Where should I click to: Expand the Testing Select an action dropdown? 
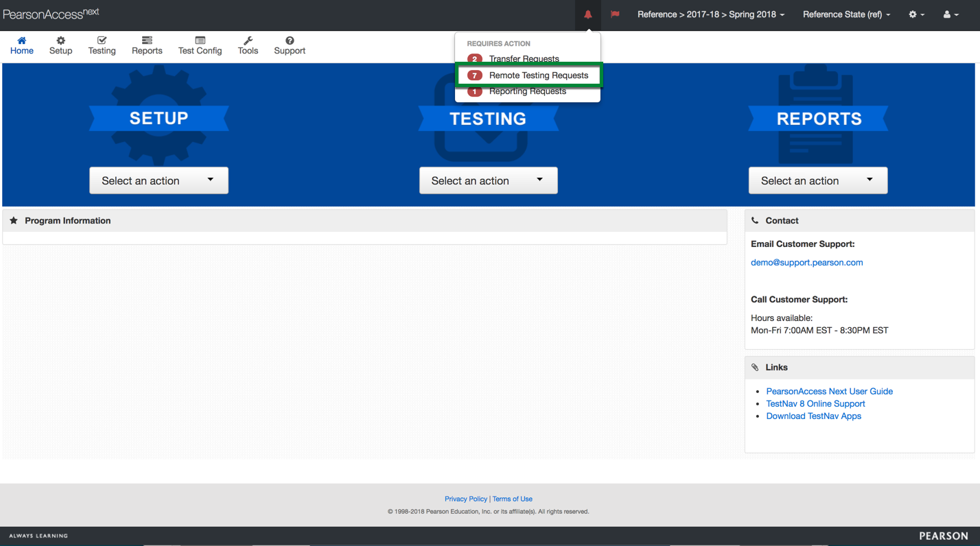488,180
